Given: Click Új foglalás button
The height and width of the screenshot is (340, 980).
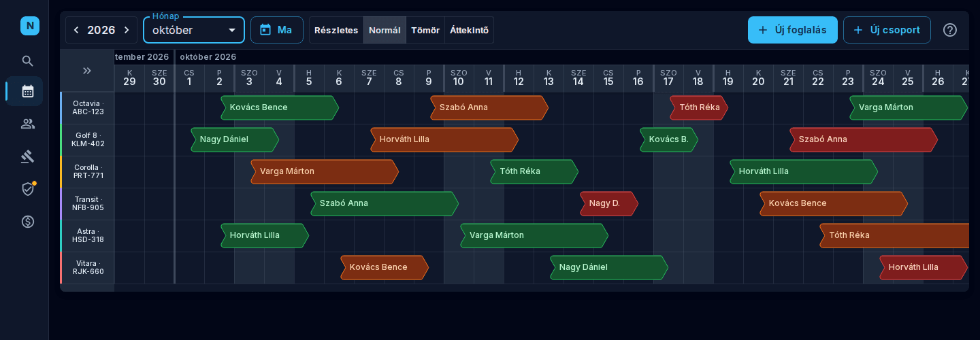Looking at the screenshot, I should (793, 30).
